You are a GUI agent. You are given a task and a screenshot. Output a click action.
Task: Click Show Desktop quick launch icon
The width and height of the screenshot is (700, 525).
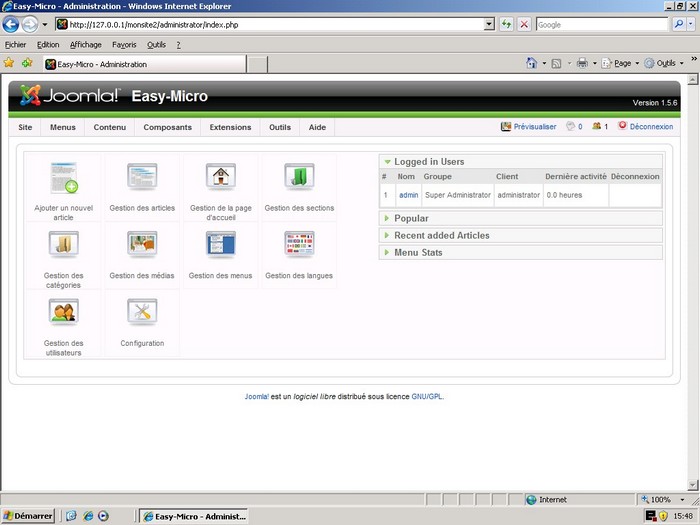[71, 516]
